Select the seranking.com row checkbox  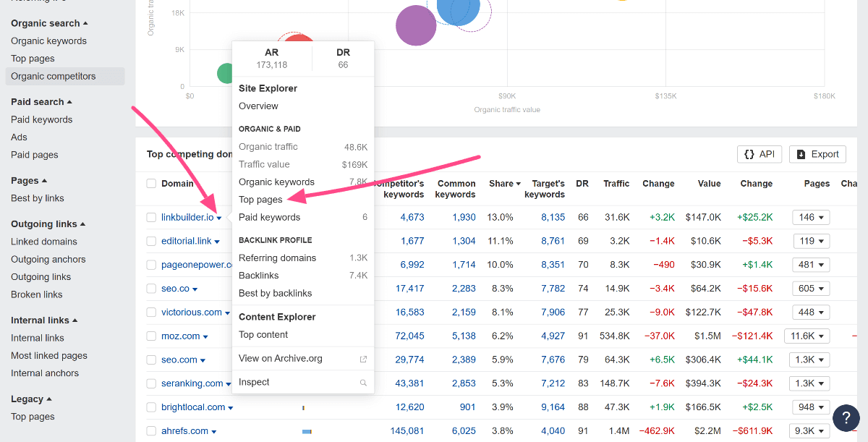[x=151, y=383]
